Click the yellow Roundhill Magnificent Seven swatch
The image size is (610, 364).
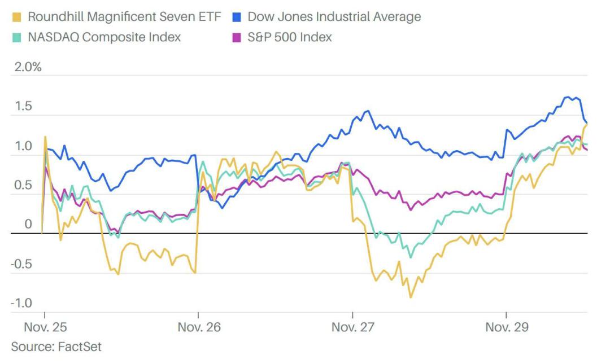17,17
